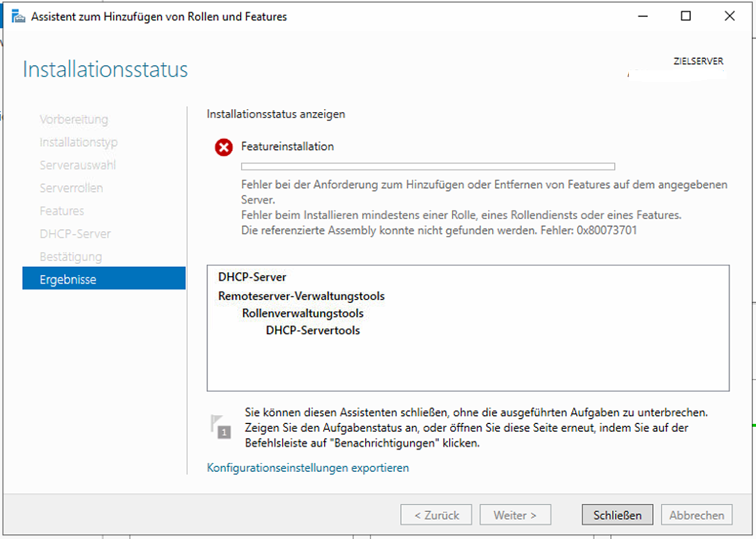Switch to the Serverauswahl step
The height and width of the screenshot is (539, 756).
[77, 165]
